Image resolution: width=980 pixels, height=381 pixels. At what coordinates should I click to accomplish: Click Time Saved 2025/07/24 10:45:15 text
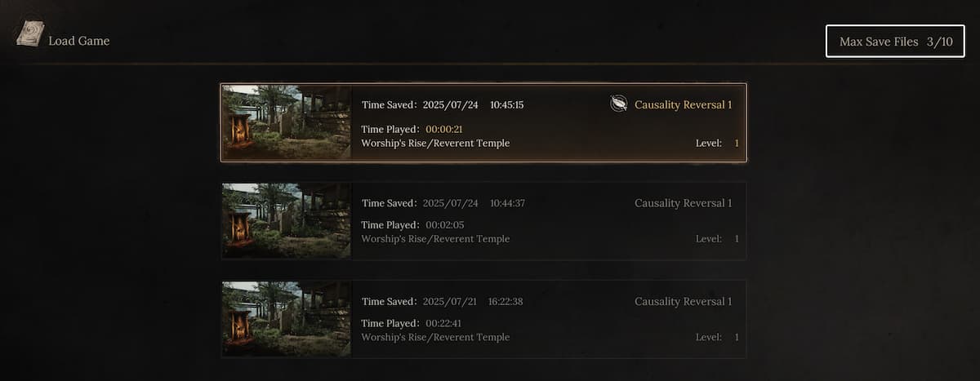[x=443, y=104]
